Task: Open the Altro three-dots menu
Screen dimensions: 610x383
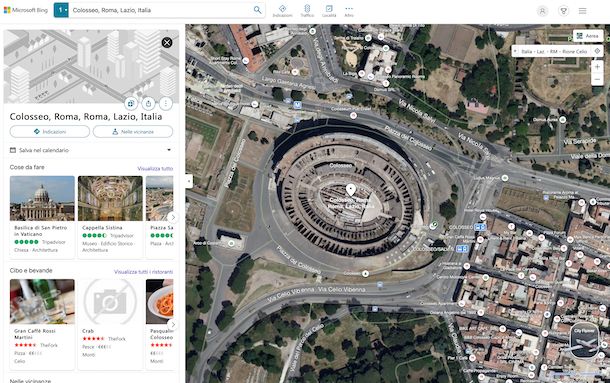Action: 349,11
